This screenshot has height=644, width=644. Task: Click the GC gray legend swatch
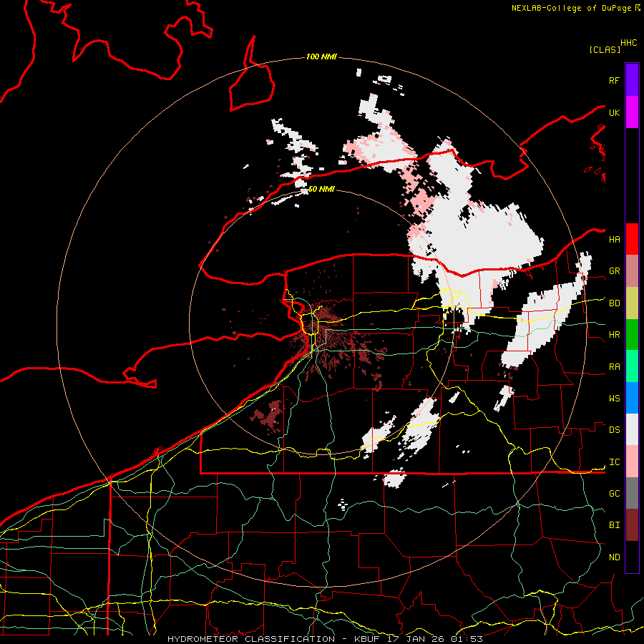[632, 493]
